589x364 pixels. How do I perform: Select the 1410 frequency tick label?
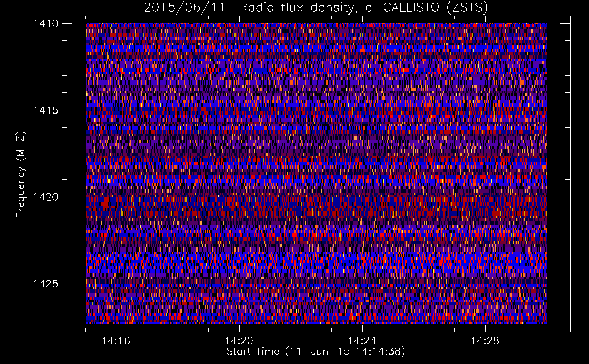coord(46,24)
